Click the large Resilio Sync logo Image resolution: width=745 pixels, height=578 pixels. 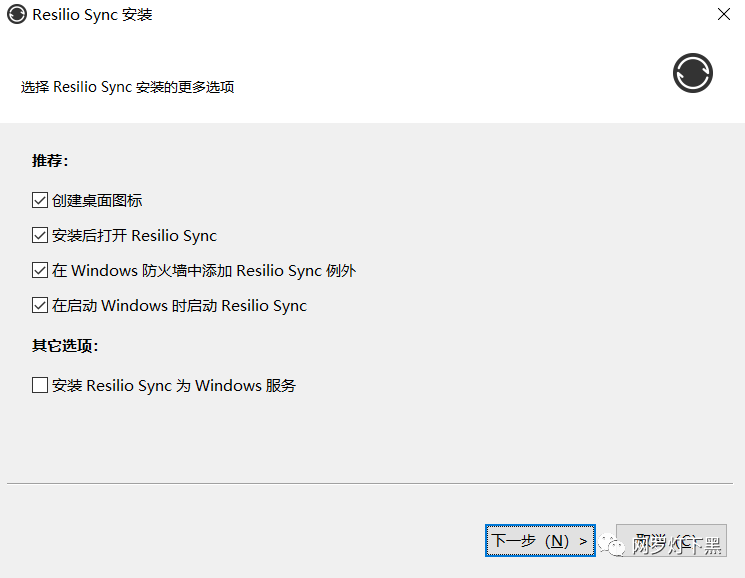pyautogui.click(x=693, y=73)
